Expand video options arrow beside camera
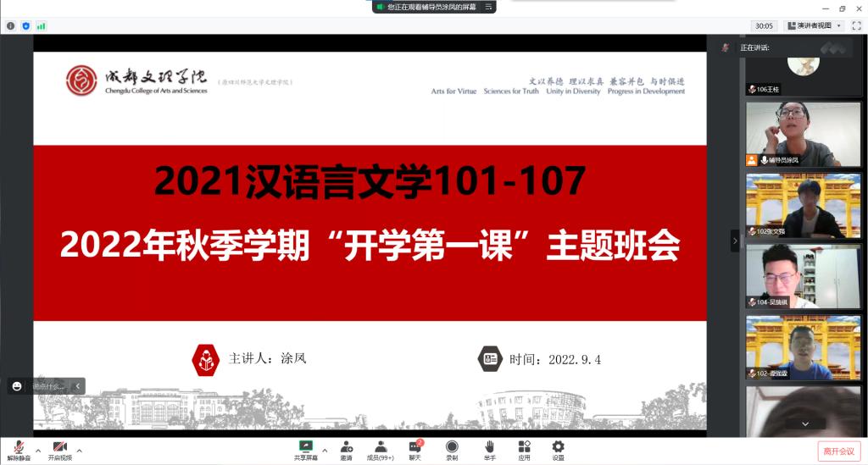Viewport: 868px width, 465px height. coord(80,450)
